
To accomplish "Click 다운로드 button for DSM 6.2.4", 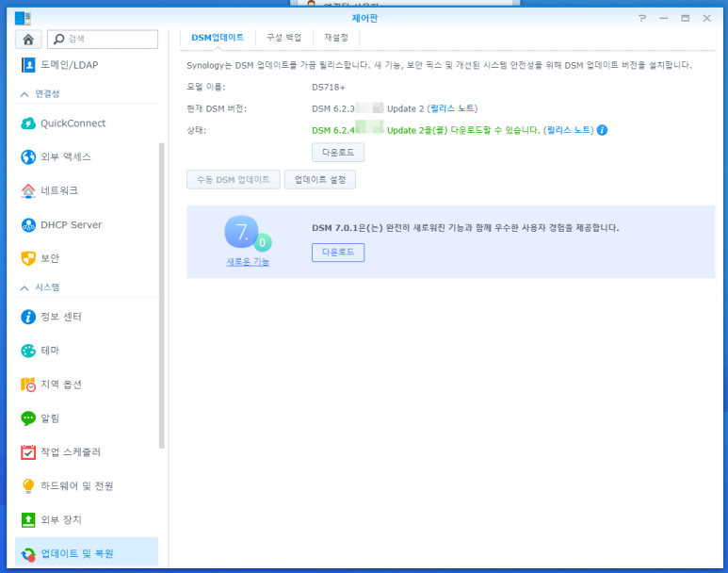I will 338,153.
